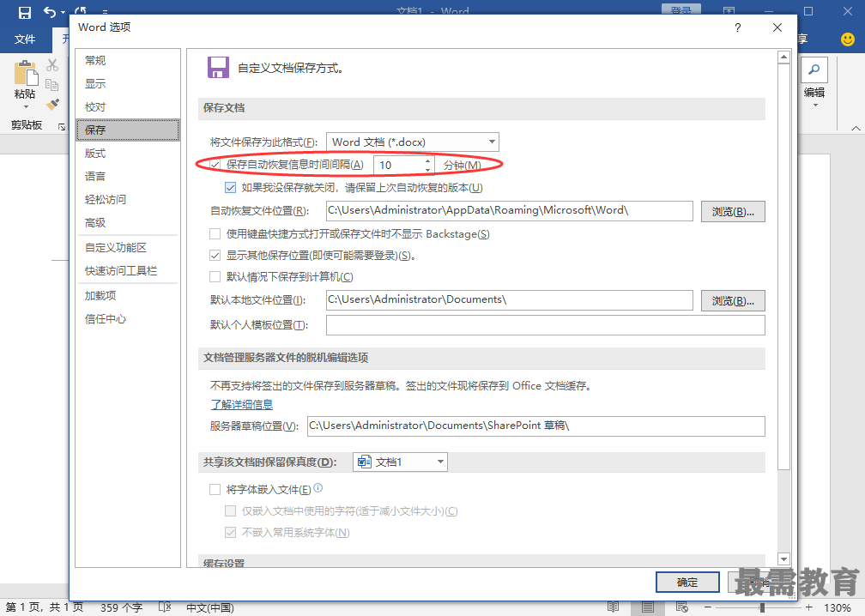865x616 pixels.
Task: Select the 版式 category
Action: pyautogui.click(x=128, y=154)
